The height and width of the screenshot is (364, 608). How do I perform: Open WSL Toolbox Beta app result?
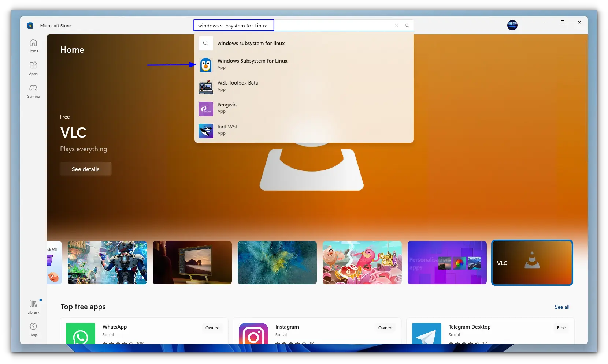(x=304, y=87)
